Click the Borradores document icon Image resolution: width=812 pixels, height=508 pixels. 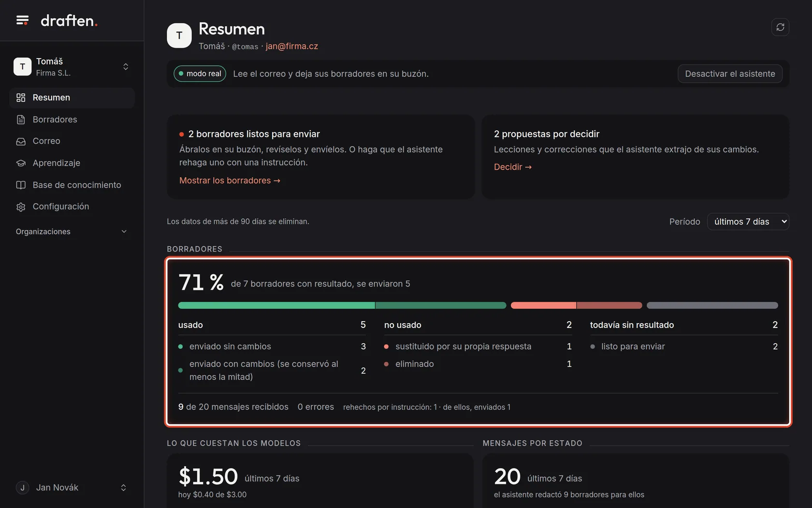21,120
